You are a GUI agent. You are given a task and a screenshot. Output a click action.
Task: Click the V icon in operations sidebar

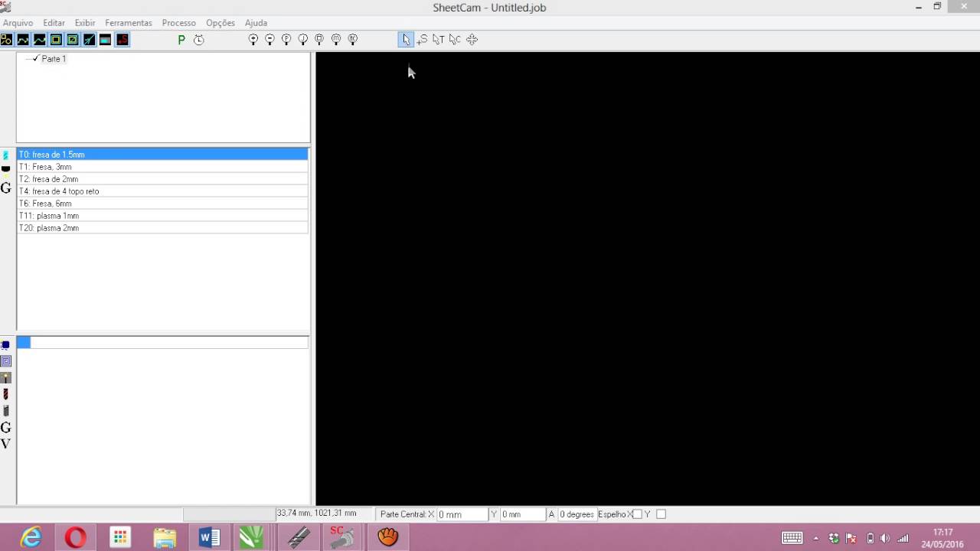[x=6, y=444]
